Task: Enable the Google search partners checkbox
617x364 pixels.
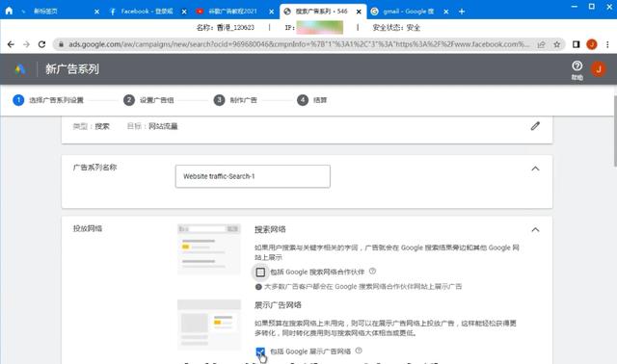Action: pos(260,272)
